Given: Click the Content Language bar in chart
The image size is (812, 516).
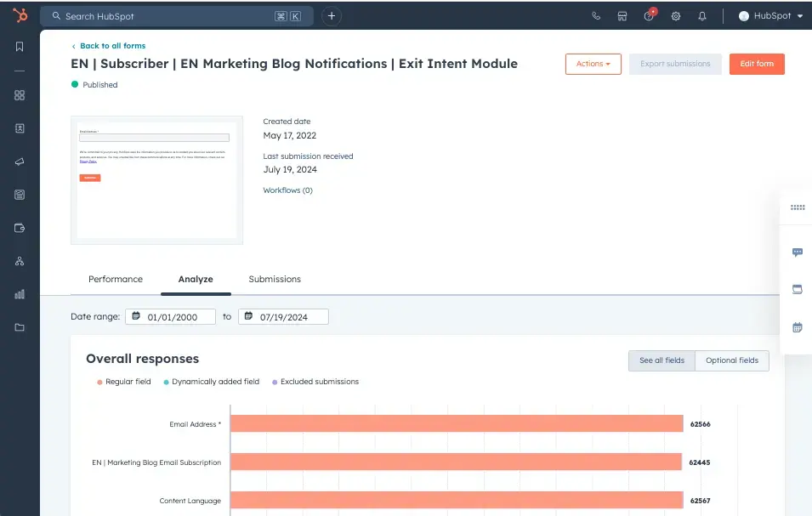Looking at the screenshot, I should coord(457,500).
